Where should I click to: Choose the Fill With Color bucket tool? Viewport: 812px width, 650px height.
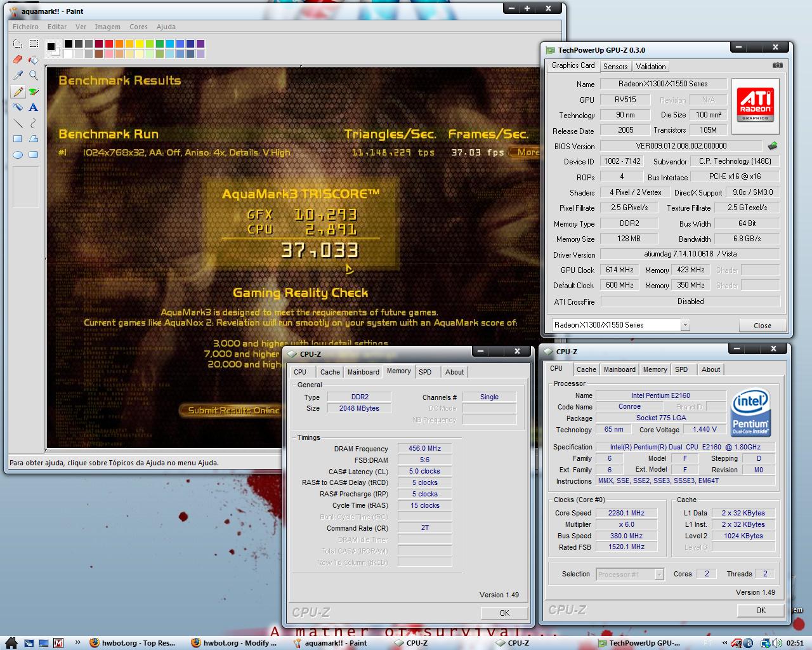coord(34,60)
